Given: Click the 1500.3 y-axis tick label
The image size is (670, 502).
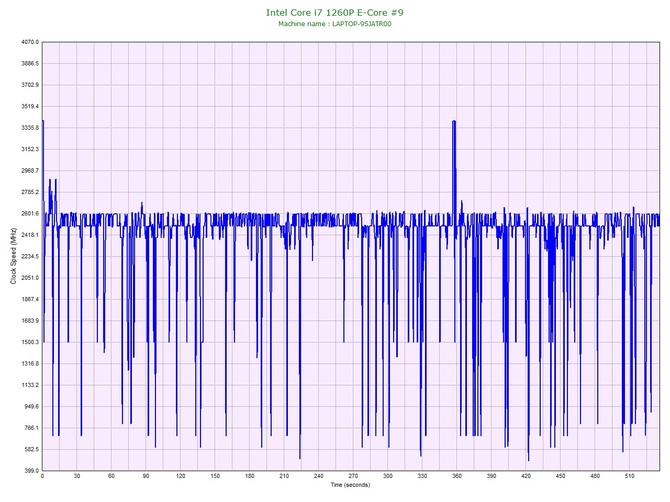Looking at the screenshot, I should 30,342.
